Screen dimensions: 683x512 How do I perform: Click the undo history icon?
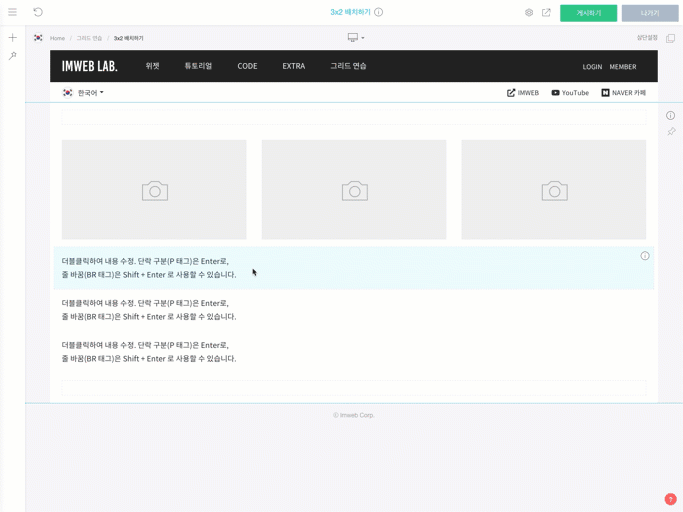click(38, 12)
